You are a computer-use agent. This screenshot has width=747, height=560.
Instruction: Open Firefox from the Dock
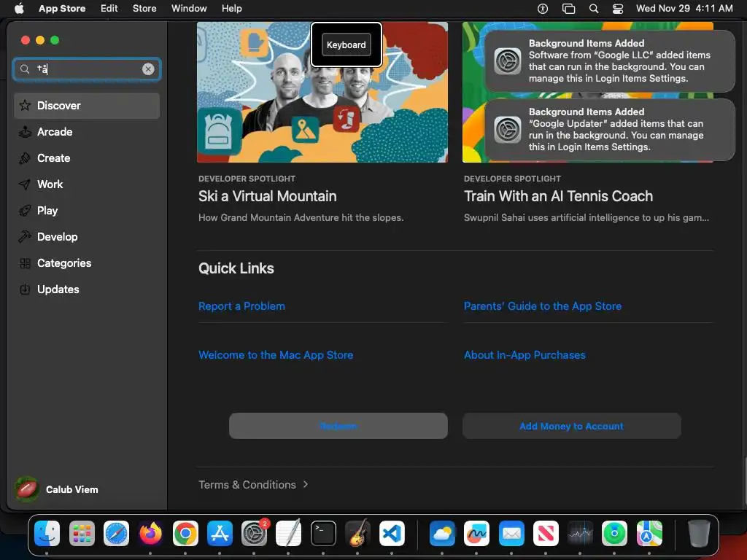click(150, 533)
